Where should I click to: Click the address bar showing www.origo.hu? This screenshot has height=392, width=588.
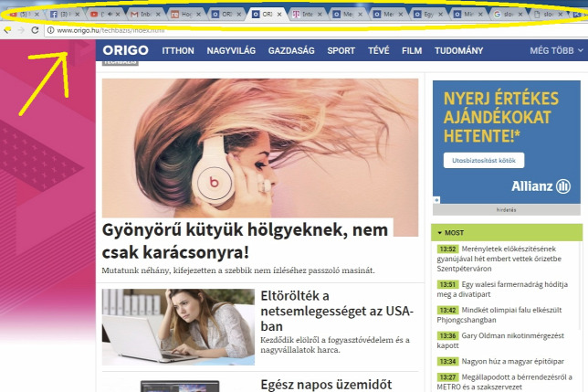pos(315,30)
